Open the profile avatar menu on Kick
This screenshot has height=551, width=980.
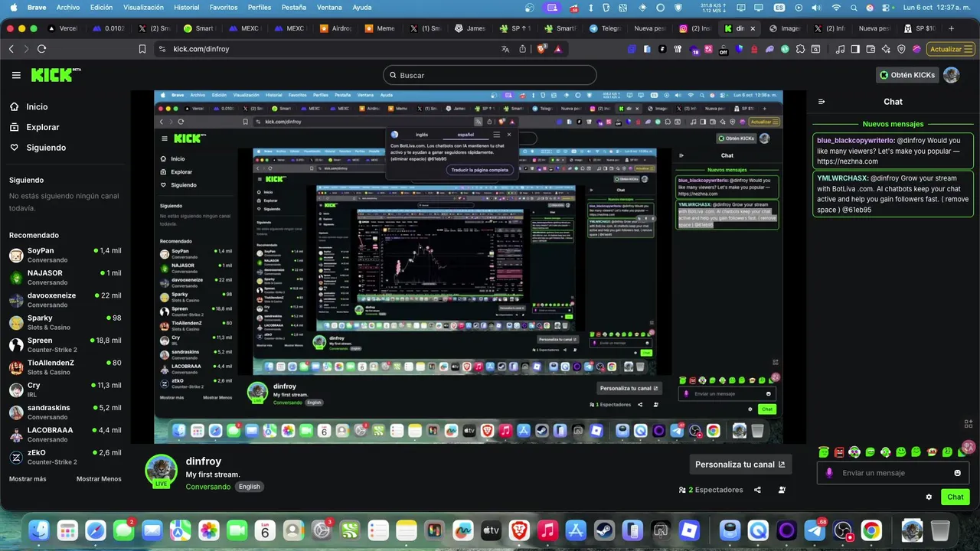[x=951, y=75]
